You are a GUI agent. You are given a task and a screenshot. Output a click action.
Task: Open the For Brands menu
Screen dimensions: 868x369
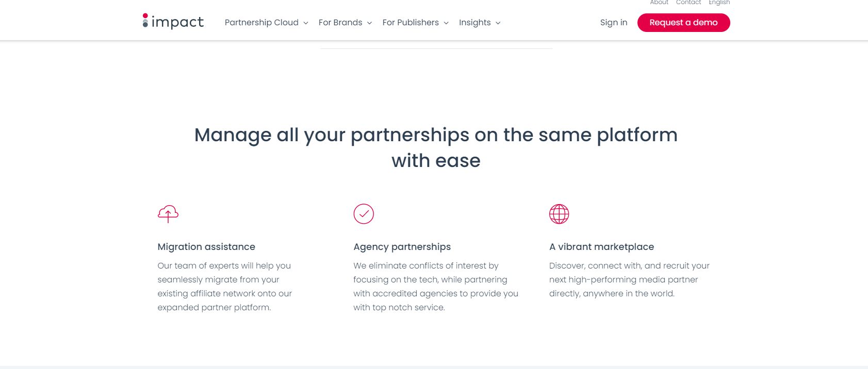340,23
